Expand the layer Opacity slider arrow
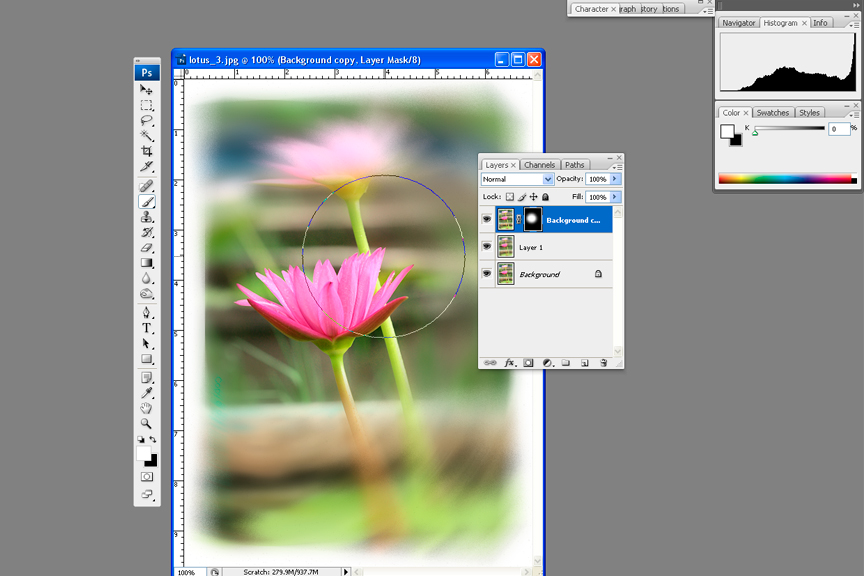The image size is (864, 576). [x=615, y=179]
